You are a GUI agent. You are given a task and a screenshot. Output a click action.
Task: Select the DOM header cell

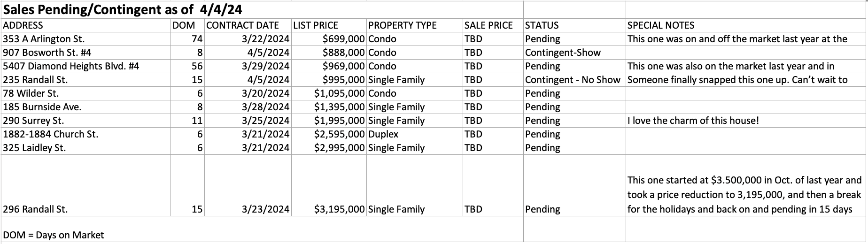(188, 25)
